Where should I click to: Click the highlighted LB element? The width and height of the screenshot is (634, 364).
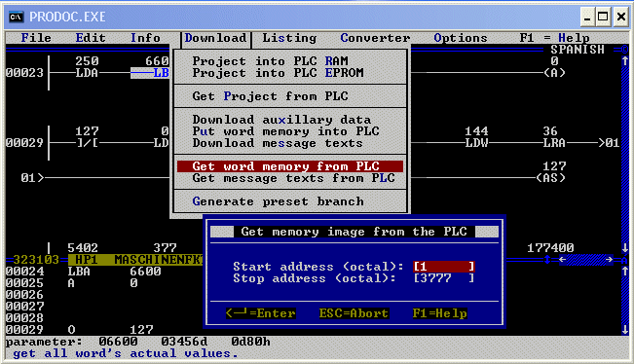pos(150,73)
